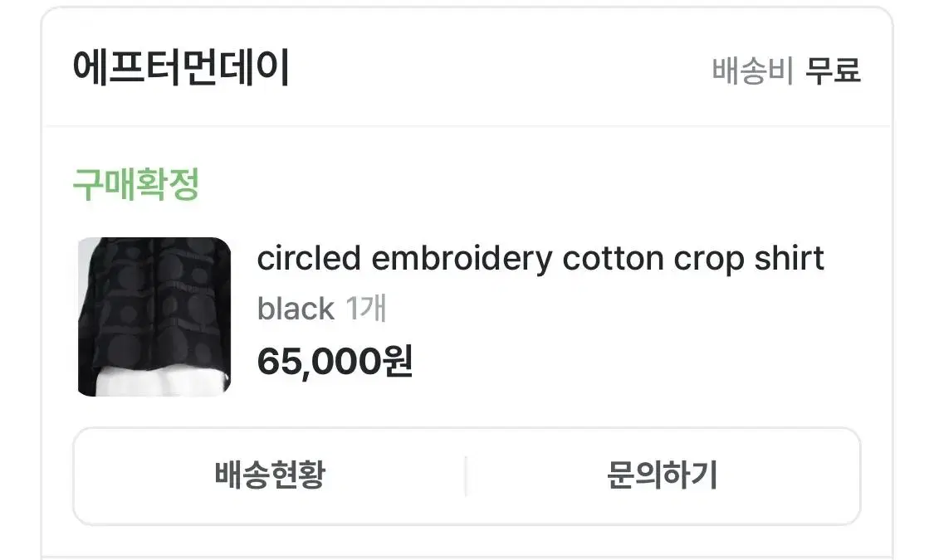
Task: Select the 구매확정 purchase confirmed status
Action: [x=136, y=184]
